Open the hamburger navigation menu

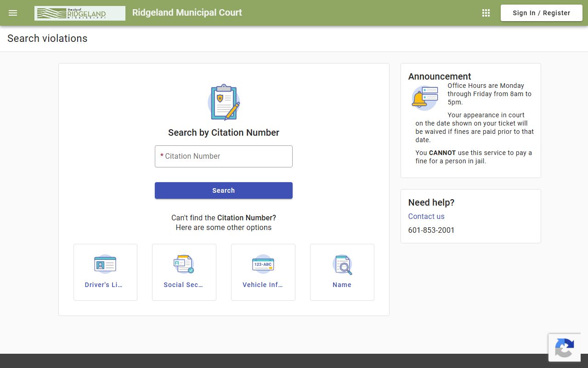point(13,13)
